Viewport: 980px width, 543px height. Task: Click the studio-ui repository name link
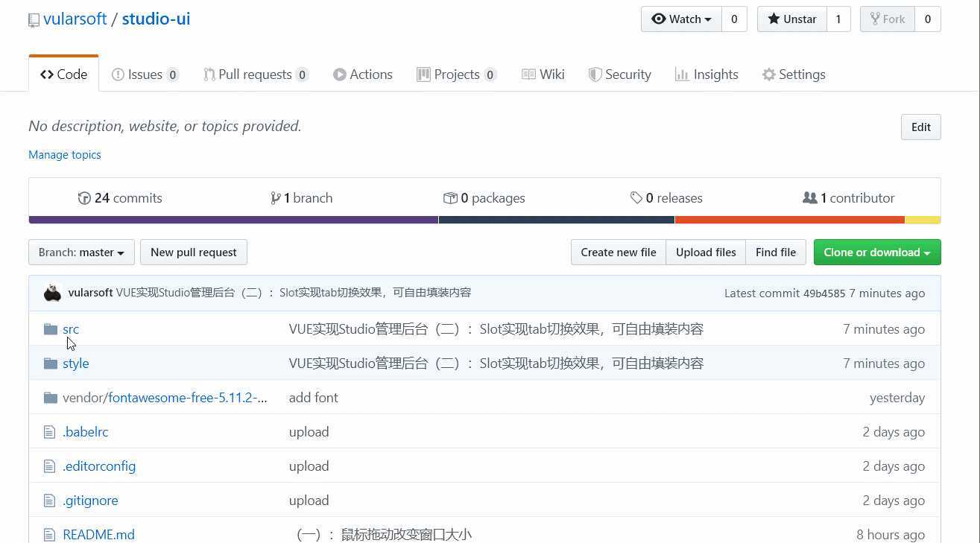pyautogui.click(x=156, y=19)
